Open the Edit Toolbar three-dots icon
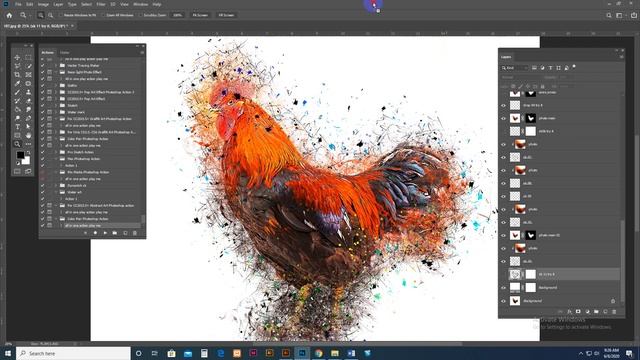Viewport: 640px width, 360px height. (28, 144)
